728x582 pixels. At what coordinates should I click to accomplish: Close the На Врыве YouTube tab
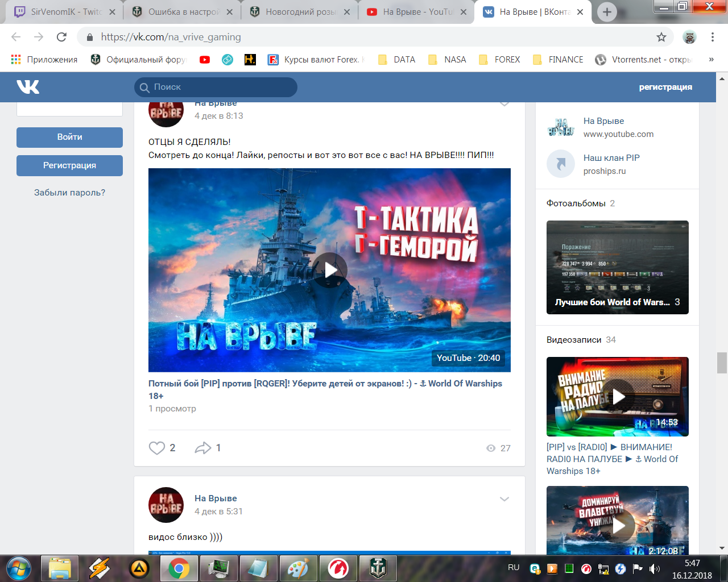pyautogui.click(x=463, y=12)
